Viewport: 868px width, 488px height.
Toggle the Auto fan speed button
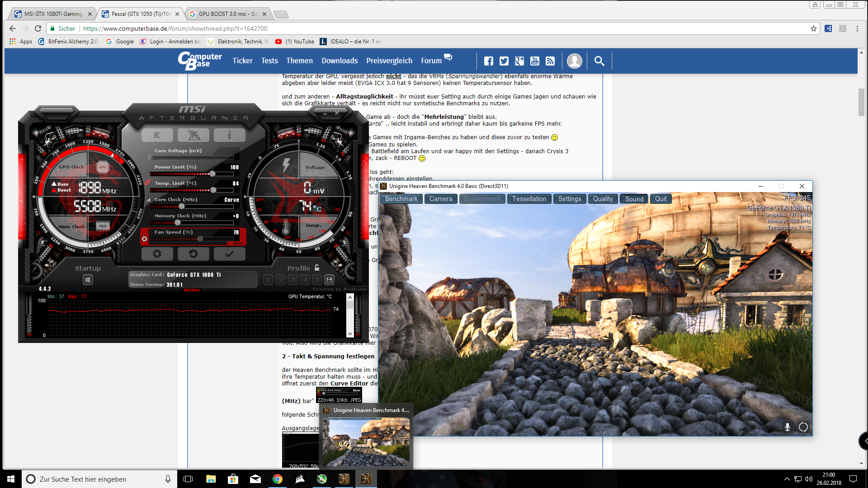tap(238, 243)
